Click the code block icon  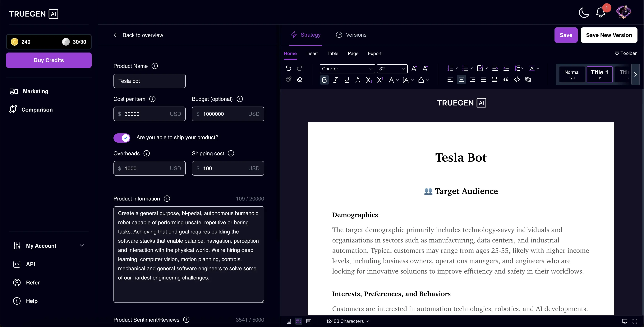click(x=517, y=80)
